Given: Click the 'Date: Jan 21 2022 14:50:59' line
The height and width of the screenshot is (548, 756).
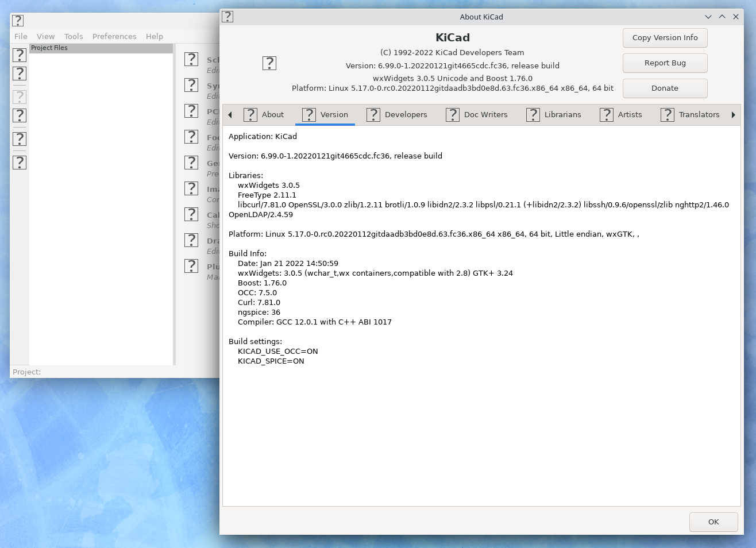Looking at the screenshot, I should 288,264.
